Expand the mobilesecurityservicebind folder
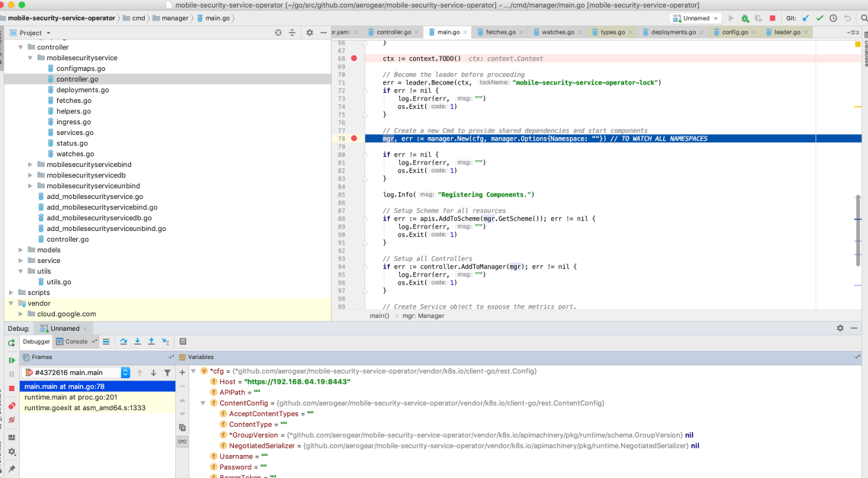The image size is (868, 478). (x=30, y=165)
